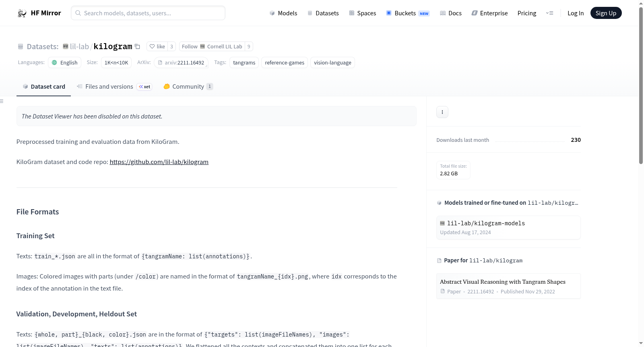644x347 pixels.
Task: Click the Community tab emoji icon
Action: (x=167, y=86)
